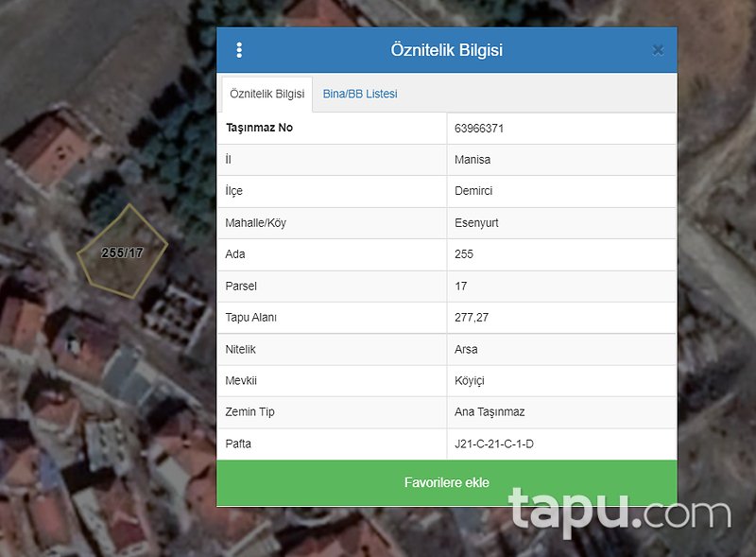Image resolution: width=756 pixels, height=557 pixels.
Task: Click the Favorilere ekle button
Action: point(446,482)
